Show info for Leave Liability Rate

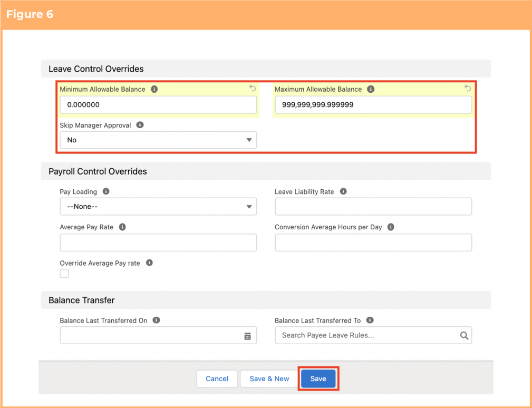click(343, 191)
